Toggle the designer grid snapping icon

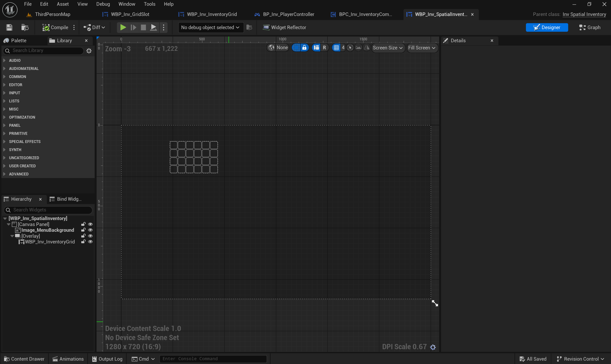point(336,48)
